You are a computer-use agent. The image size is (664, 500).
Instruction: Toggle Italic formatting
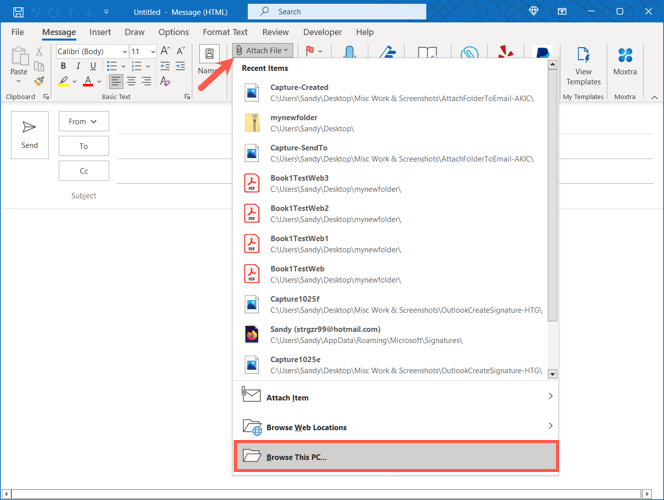pos(77,66)
